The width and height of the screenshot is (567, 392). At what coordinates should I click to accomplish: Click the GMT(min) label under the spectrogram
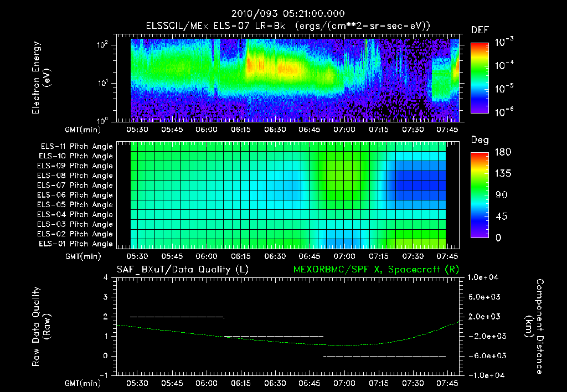click(83, 130)
